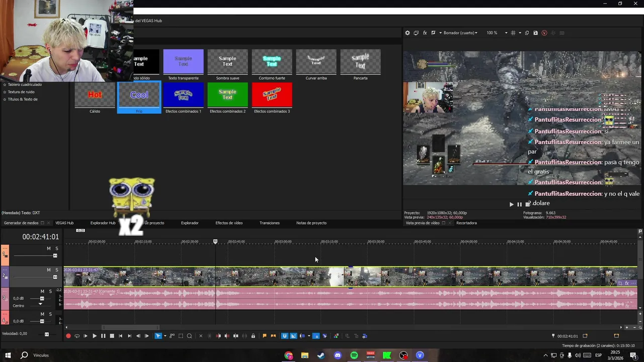Click the Trim end icon
This screenshot has width=644, height=362.
pos(226,336)
